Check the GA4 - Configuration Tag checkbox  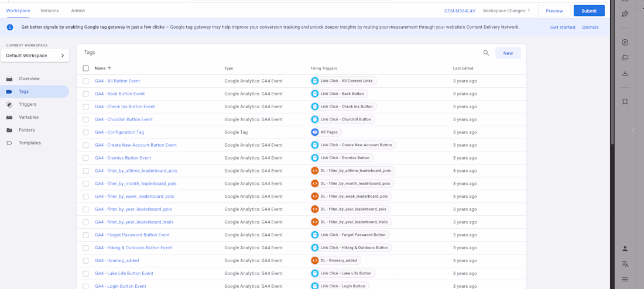click(x=85, y=132)
